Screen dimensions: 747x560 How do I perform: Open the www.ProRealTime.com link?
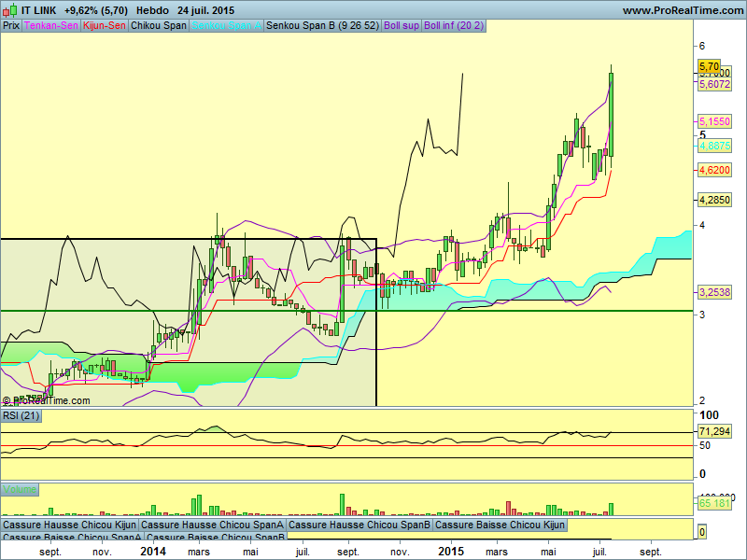pyautogui.click(x=683, y=10)
